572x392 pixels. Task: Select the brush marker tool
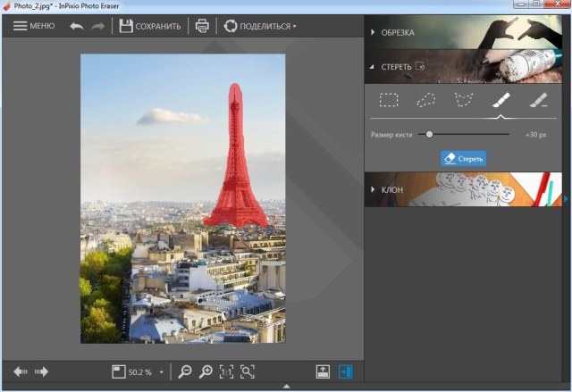[x=500, y=101]
